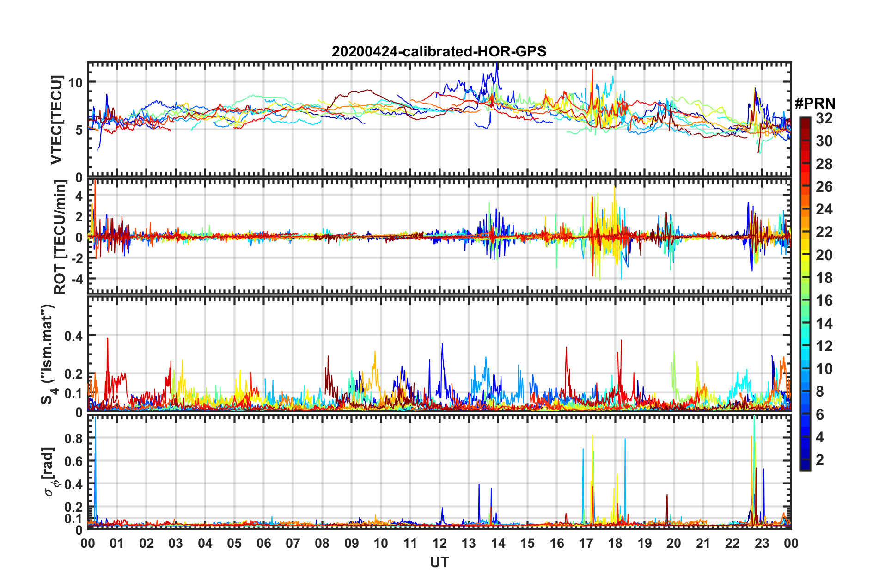Select colorbar tick label "30"
879x588 pixels.
tap(824, 141)
